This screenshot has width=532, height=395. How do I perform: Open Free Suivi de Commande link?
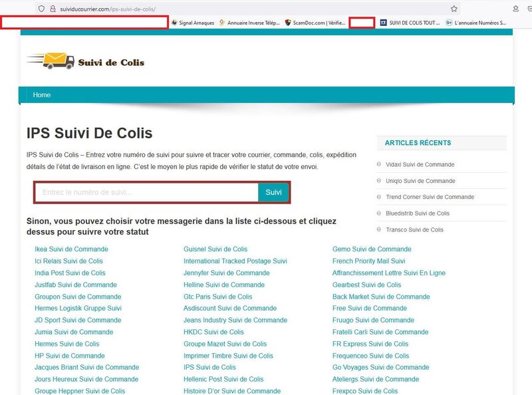(x=370, y=308)
